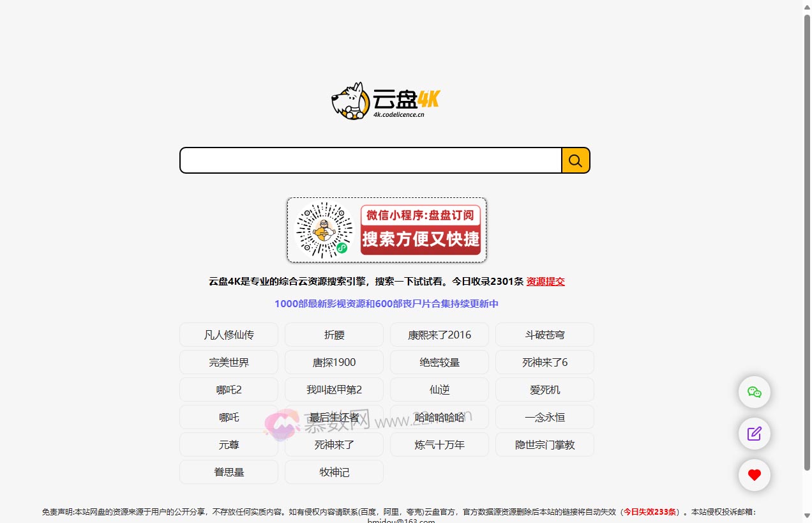Click the 1000部最新影视资源 update link
812x523 pixels.
click(386, 304)
